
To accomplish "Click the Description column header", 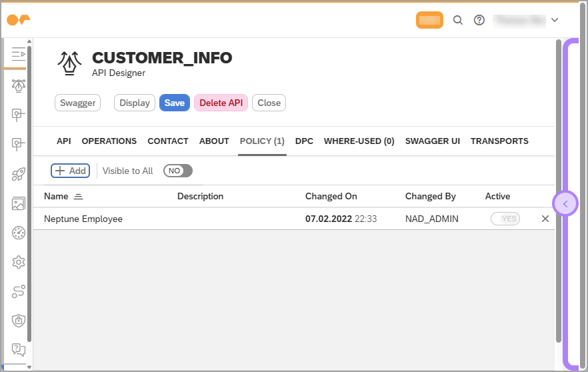I will click(200, 197).
